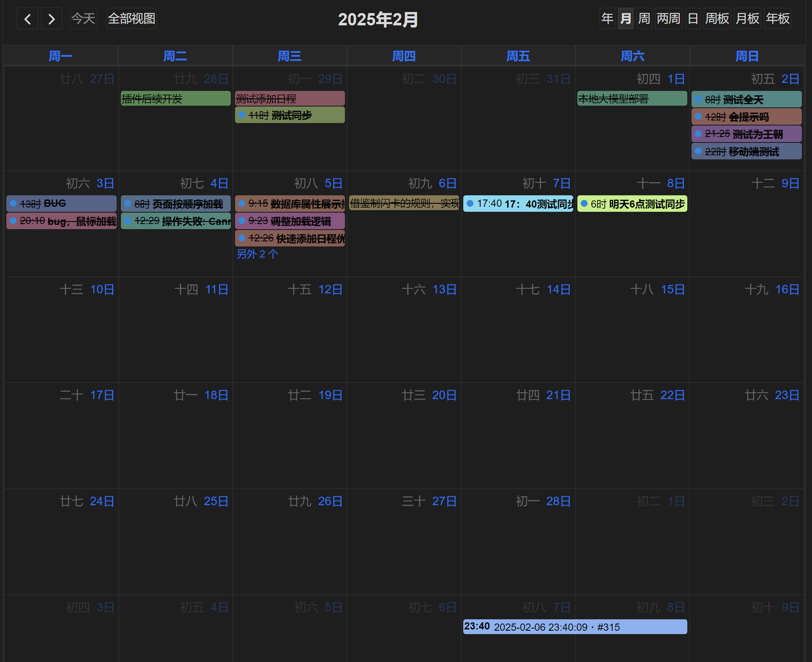The width and height of the screenshot is (812, 662).
Task: Go to next month with right chevron
Action: click(x=52, y=19)
